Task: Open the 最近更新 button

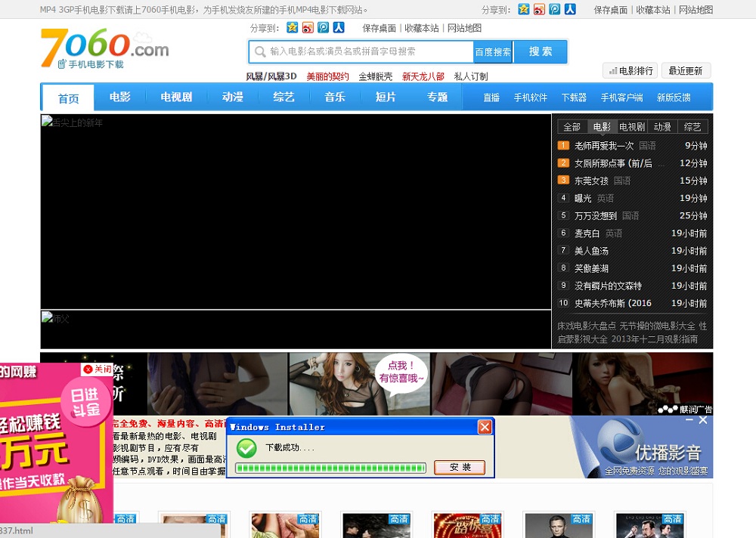Action: [686, 71]
